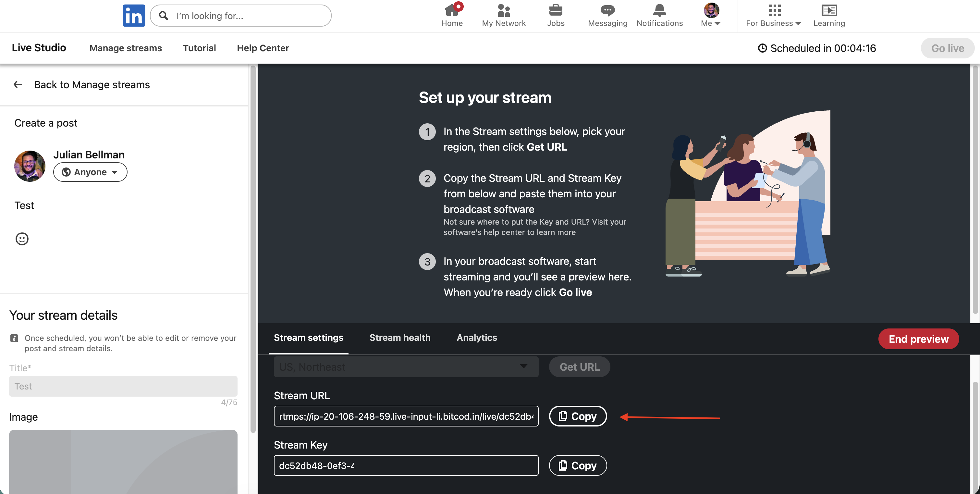Click the stream image thumbnail
Image resolution: width=980 pixels, height=494 pixels.
point(123,462)
